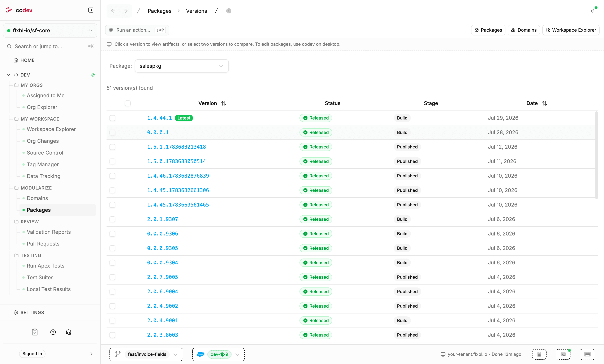Click search magnifier icon in sidebar
This screenshot has width=604, height=364.
pos(9,46)
